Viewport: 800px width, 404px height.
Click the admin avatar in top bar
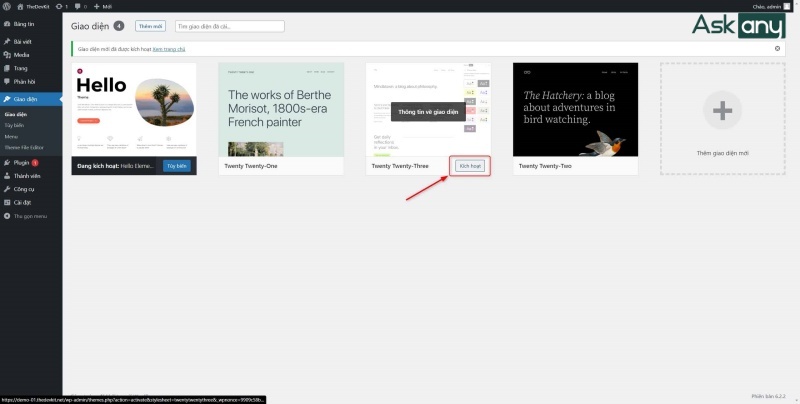(787, 7)
